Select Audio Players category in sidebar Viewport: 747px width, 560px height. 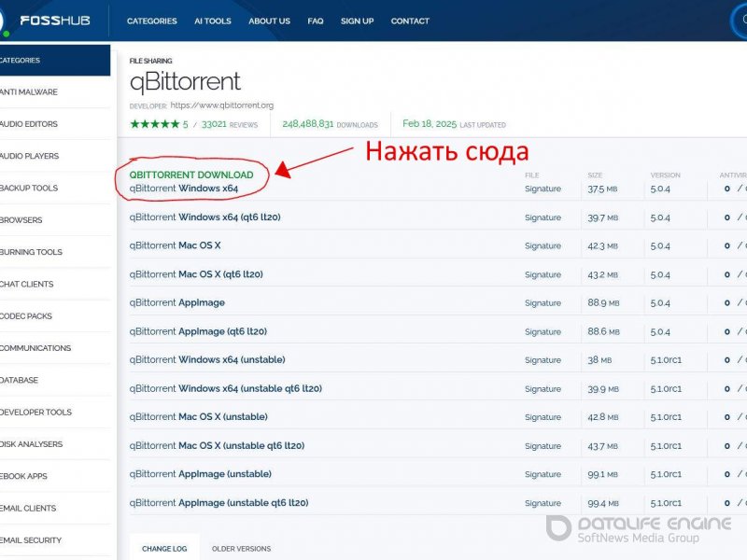point(30,156)
